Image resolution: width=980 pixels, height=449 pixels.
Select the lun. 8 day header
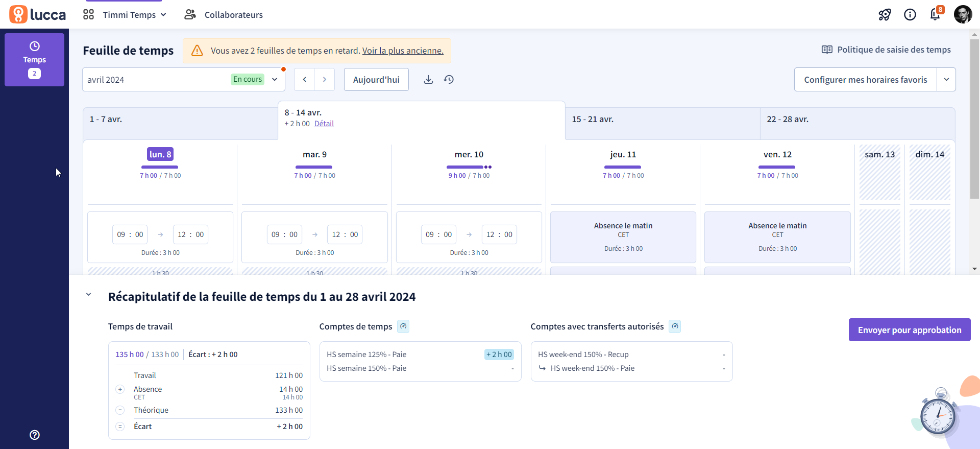coord(160,154)
